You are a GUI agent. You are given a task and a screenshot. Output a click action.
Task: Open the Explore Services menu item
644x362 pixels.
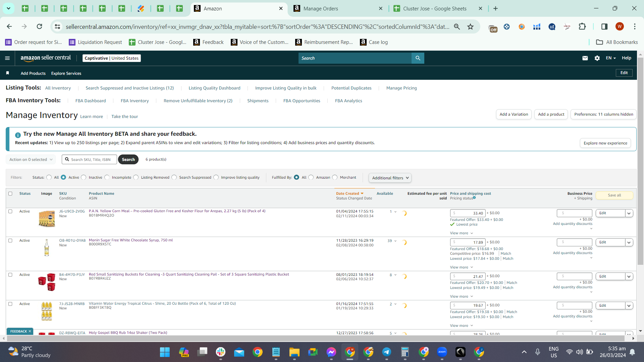pos(66,73)
